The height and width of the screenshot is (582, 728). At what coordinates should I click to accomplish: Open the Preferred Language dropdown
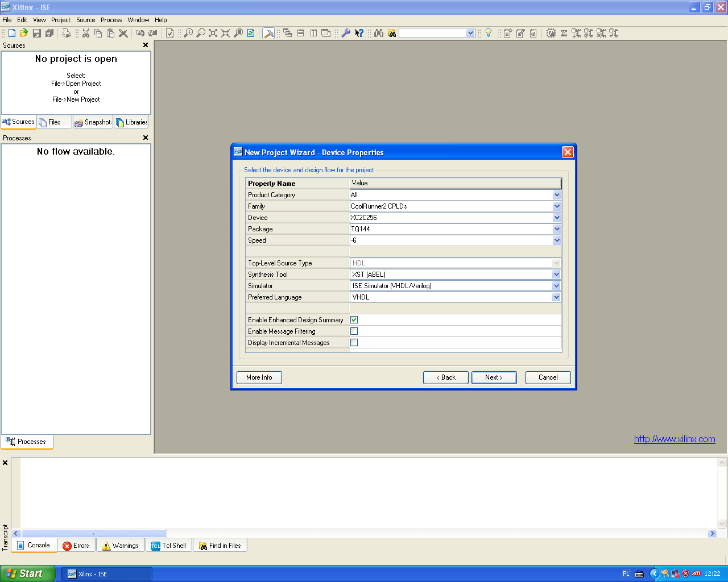pos(557,297)
